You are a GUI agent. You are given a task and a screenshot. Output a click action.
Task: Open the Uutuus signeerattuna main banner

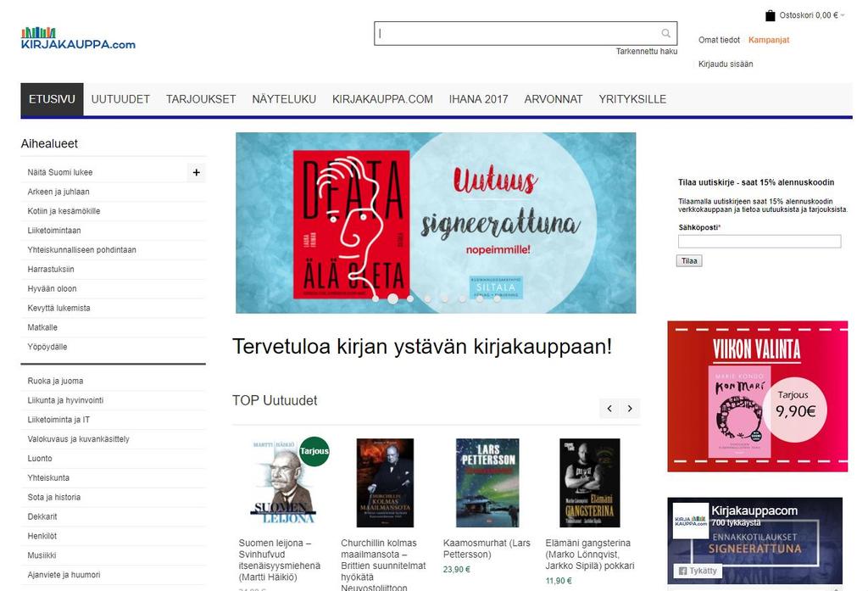[436, 223]
